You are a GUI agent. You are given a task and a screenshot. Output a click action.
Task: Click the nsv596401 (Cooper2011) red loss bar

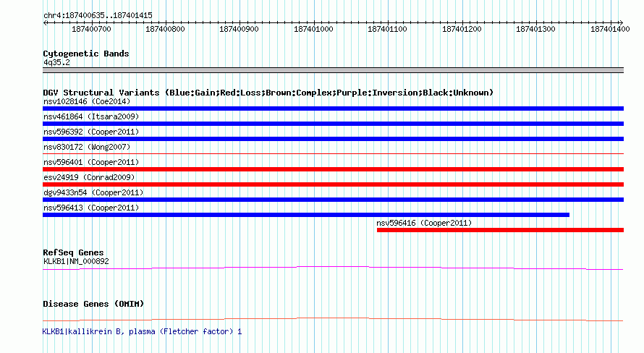tap(333, 169)
